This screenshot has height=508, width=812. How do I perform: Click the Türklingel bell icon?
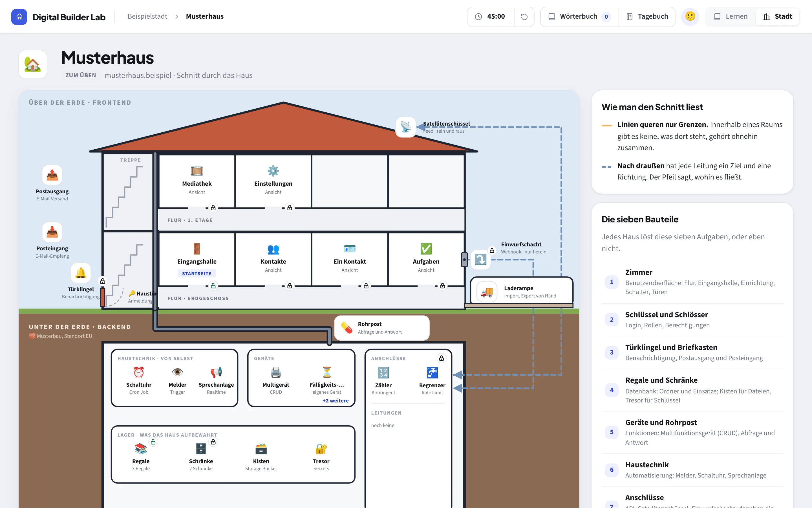point(81,273)
